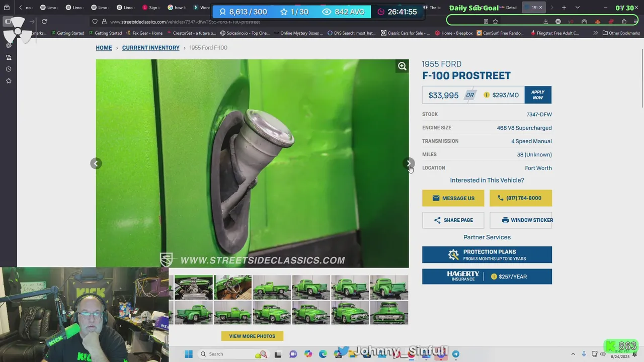Click the microphone icon in the system tray
644x362 pixels.
tap(584, 354)
